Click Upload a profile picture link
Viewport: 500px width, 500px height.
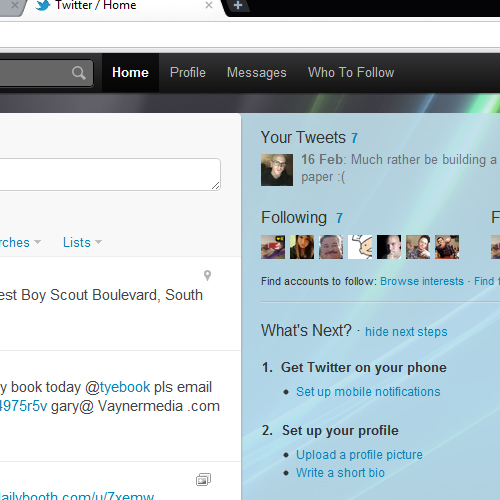pyautogui.click(x=359, y=455)
